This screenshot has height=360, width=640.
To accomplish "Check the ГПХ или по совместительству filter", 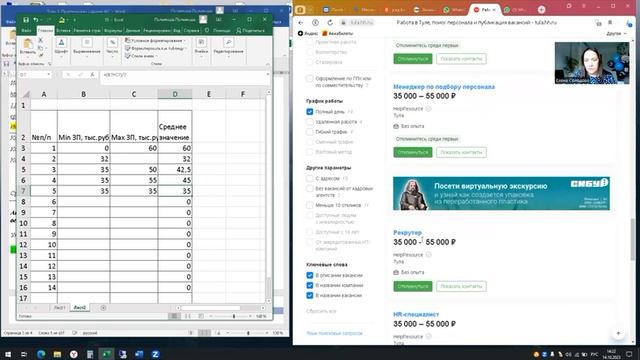I will tap(310, 78).
